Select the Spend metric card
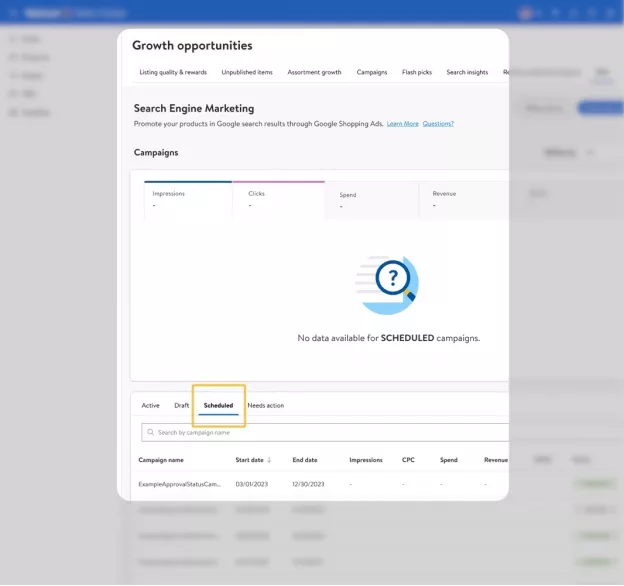The width and height of the screenshot is (624, 586). 371,200
